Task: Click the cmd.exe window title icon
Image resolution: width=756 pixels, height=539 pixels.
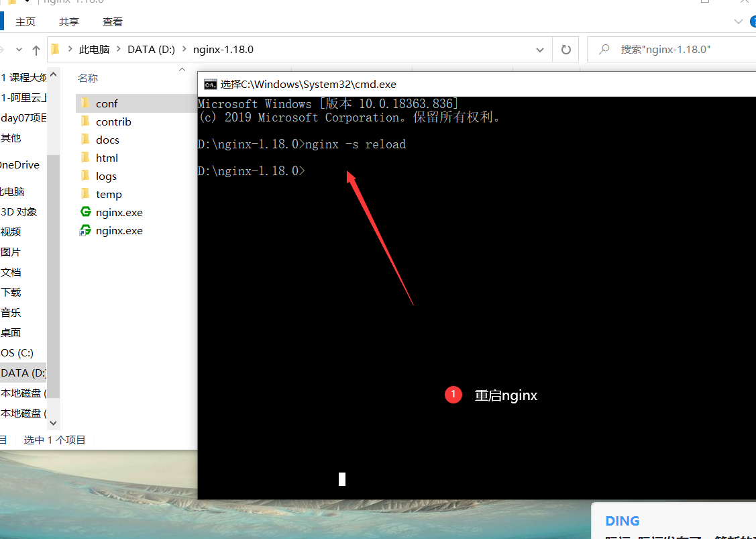Action: [x=210, y=85]
